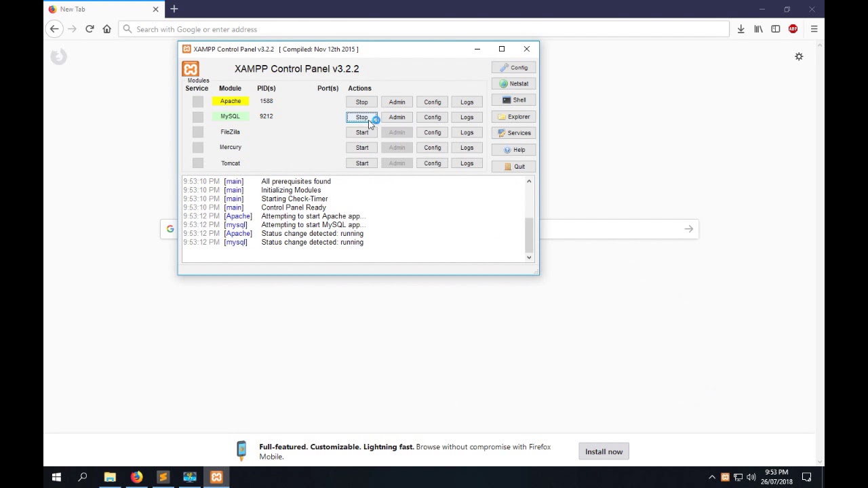Submit search with arrow on new tab page
This screenshot has width=868, height=488.
tap(689, 229)
